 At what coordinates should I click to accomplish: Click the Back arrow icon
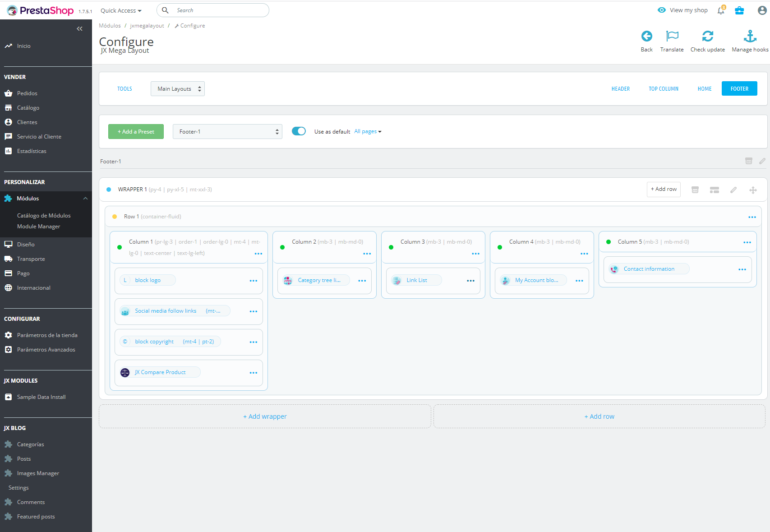pos(646,36)
